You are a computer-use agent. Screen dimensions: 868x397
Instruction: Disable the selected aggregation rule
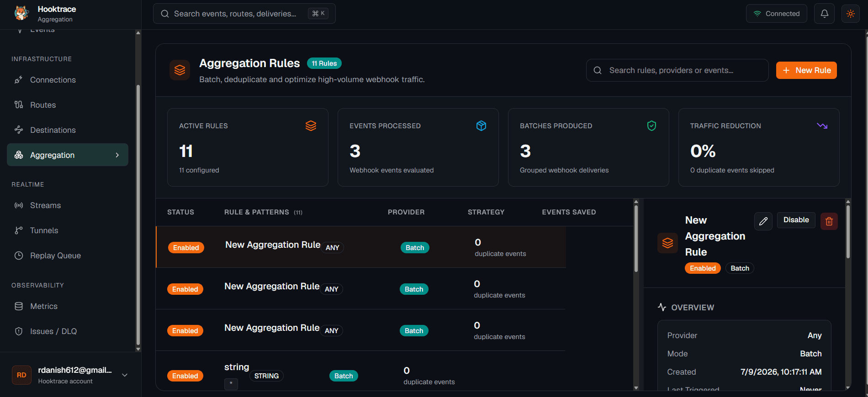(x=796, y=220)
